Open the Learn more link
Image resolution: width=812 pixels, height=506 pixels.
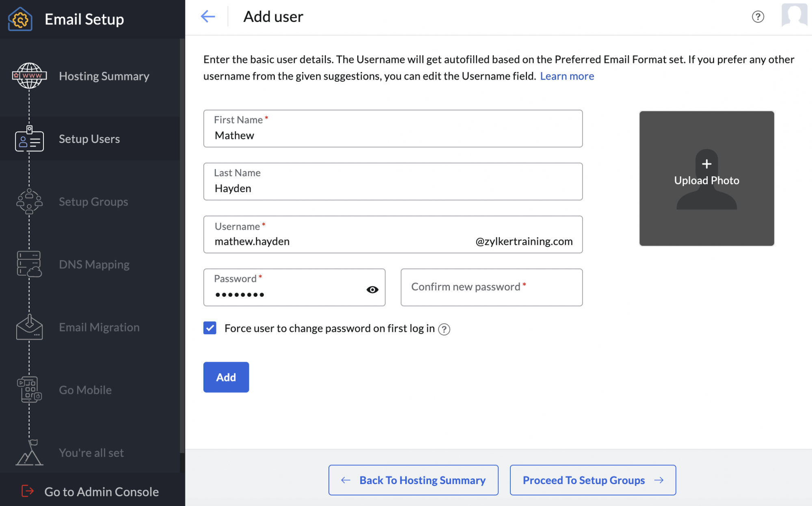point(567,76)
